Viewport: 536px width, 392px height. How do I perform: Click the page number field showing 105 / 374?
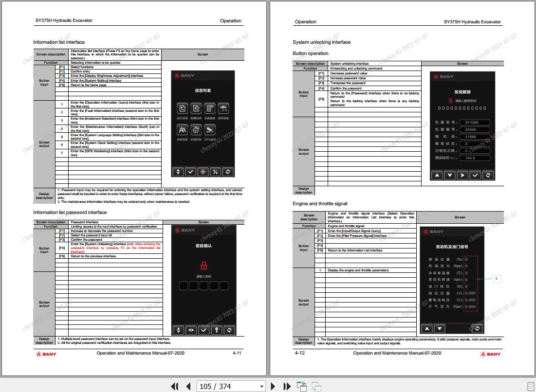tap(227, 386)
